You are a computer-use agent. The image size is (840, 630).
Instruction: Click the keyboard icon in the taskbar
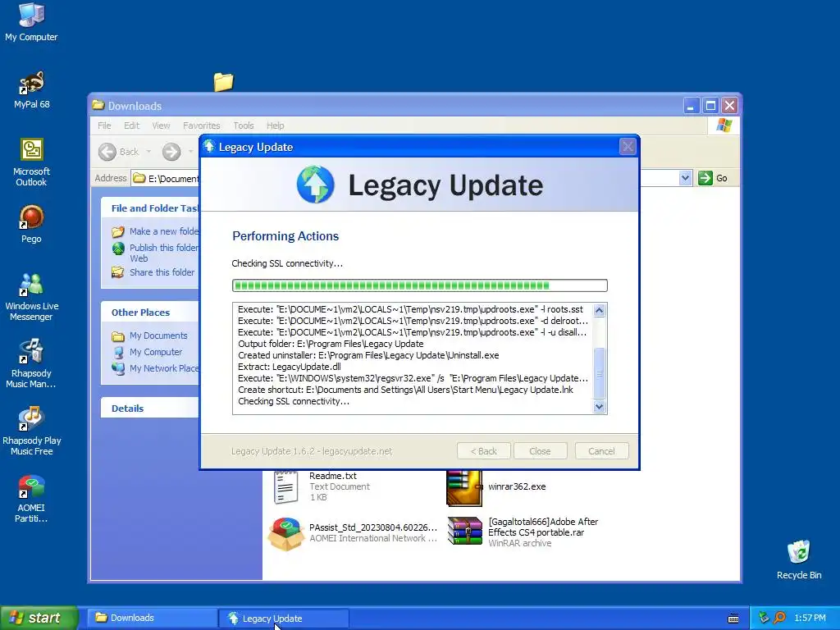(733, 619)
